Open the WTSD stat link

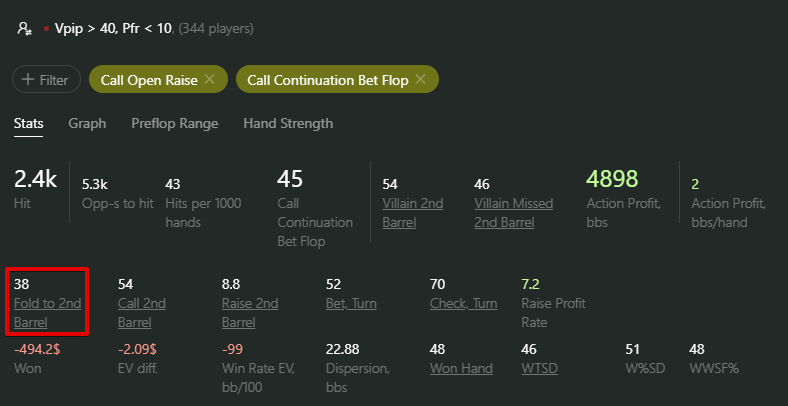[540, 368]
